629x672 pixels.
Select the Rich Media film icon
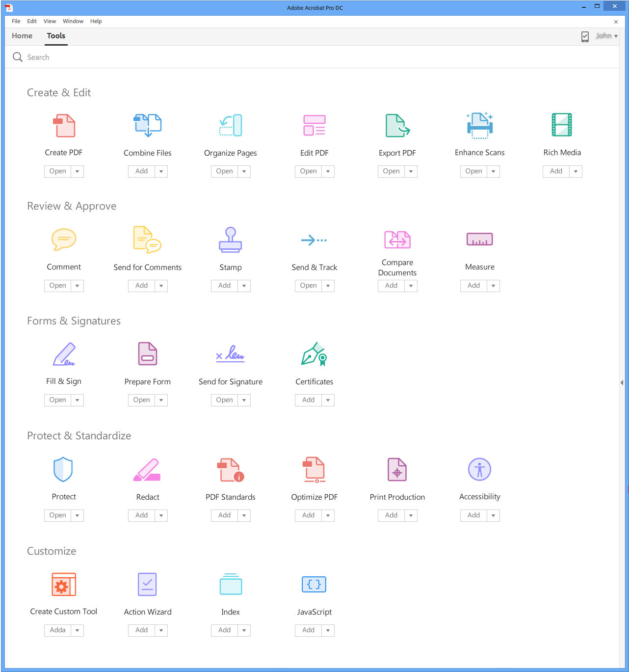pyautogui.click(x=562, y=125)
